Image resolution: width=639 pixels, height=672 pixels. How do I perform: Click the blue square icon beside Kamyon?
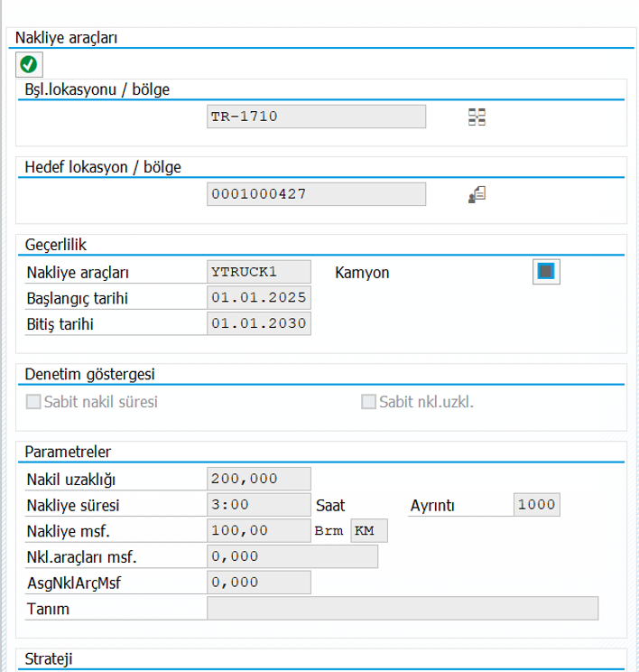tap(546, 272)
